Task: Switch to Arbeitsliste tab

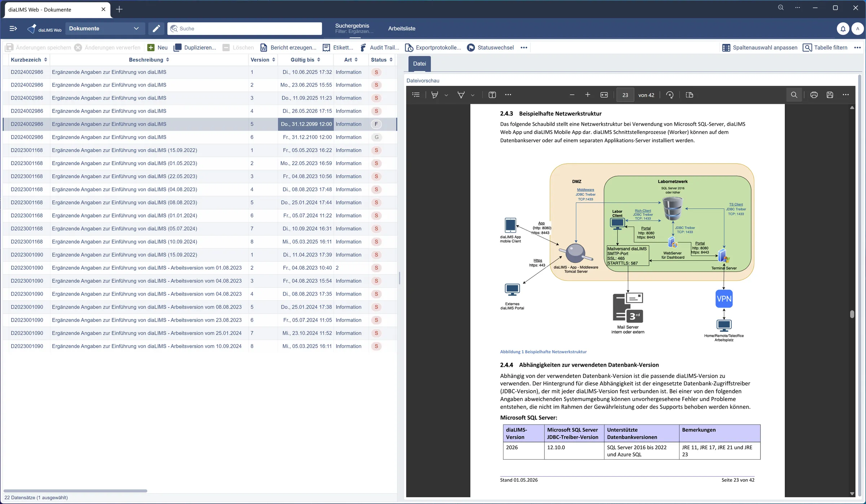Action: click(402, 28)
